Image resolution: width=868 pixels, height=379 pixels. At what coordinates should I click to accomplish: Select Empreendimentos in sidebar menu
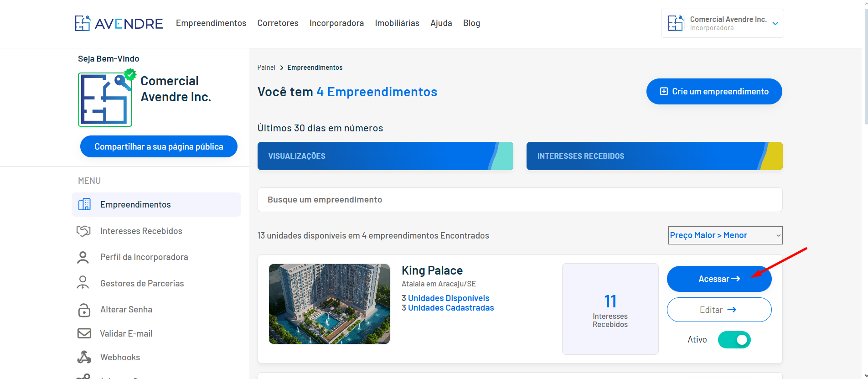coord(156,204)
